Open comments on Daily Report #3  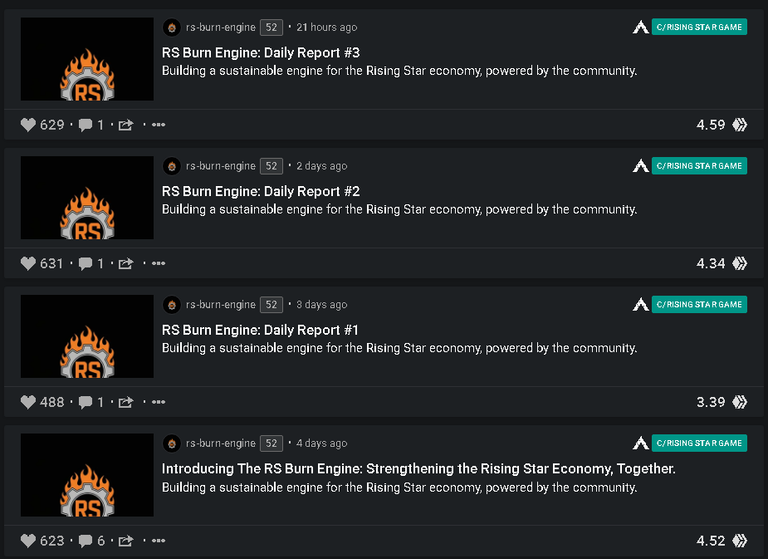85,125
